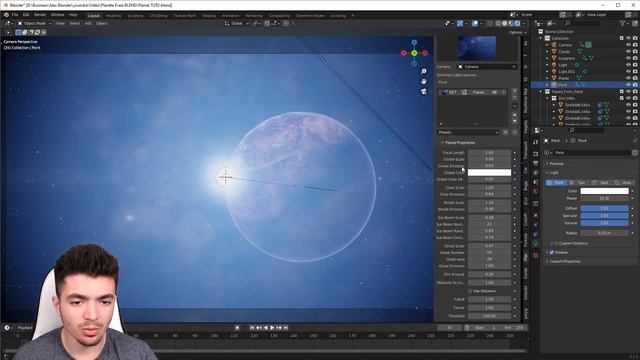Jump to timeline start frame
Image resolution: width=640 pixels, height=360 pixels.
click(252, 327)
